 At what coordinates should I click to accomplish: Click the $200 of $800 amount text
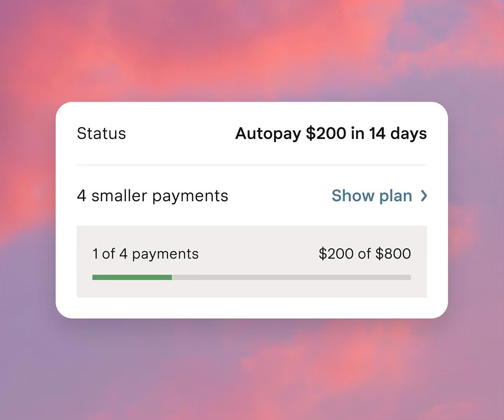pos(364,254)
